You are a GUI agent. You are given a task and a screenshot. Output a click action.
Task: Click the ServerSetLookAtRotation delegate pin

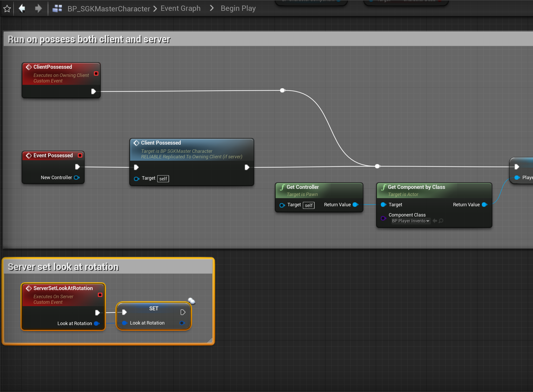coord(100,295)
